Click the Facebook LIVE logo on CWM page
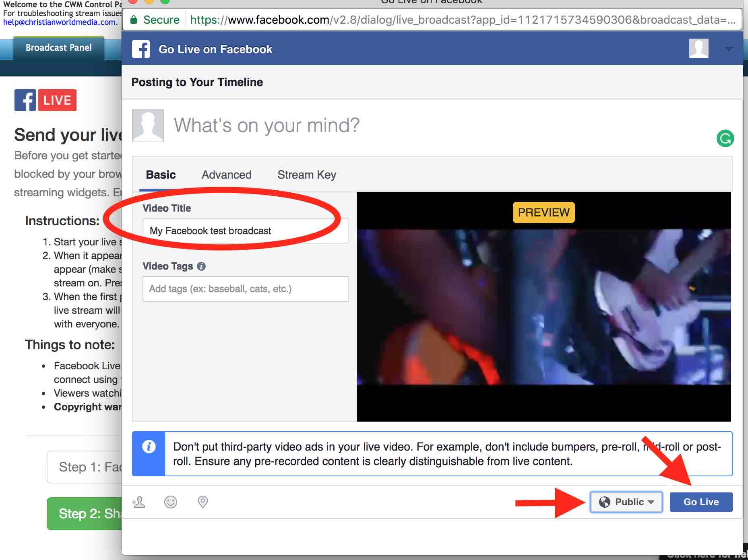 45,100
